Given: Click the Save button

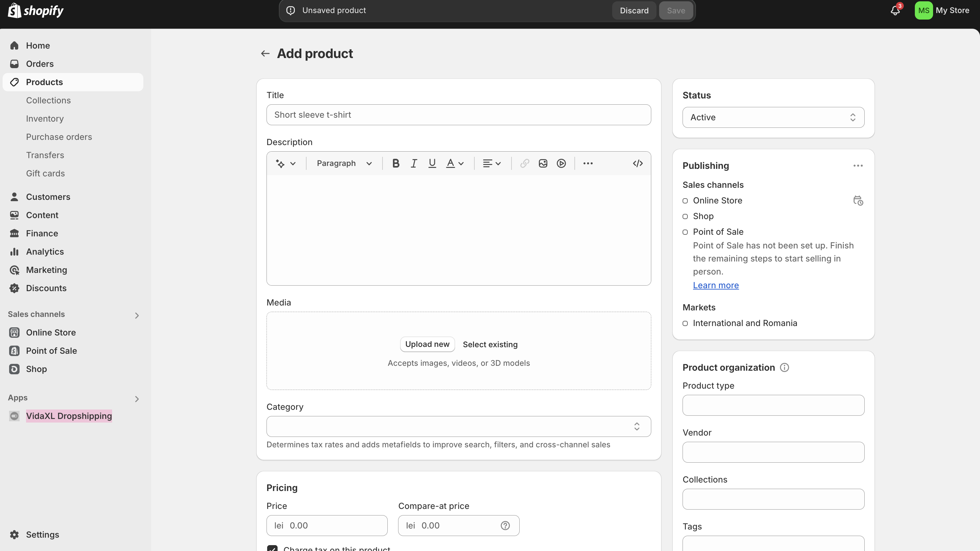Looking at the screenshot, I should pyautogui.click(x=676, y=11).
